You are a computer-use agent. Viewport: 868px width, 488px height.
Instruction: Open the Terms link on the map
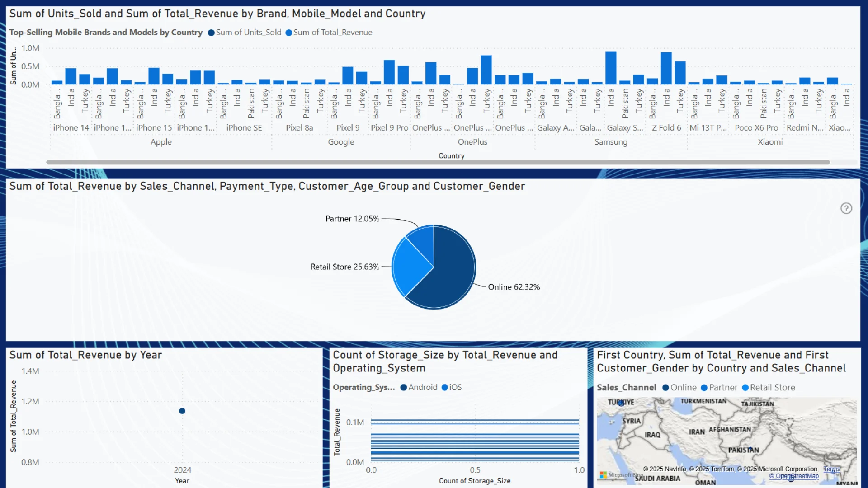[x=831, y=469]
